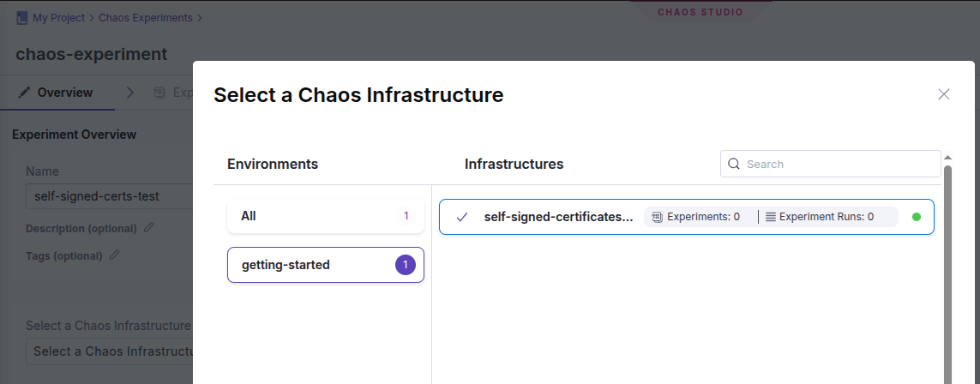Screen dimensions: 980x384
Task: Click the pencil icon beside Tags
Action: [x=114, y=255]
